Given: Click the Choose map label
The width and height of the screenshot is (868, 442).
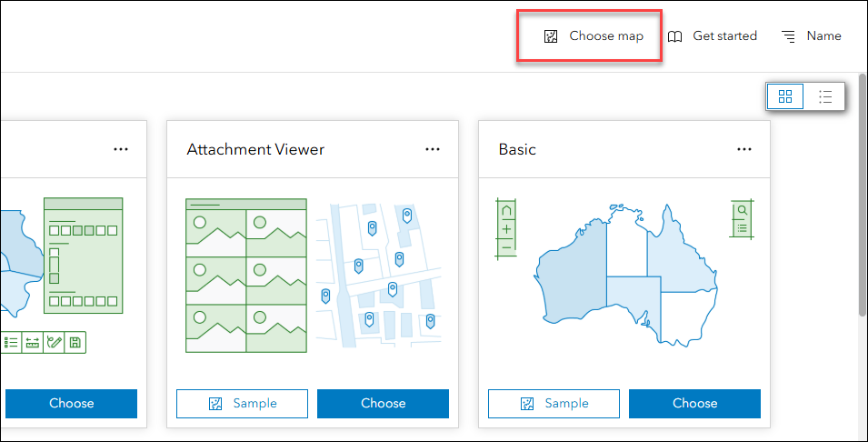Looking at the screenshot, I should (x=606, y=36).
